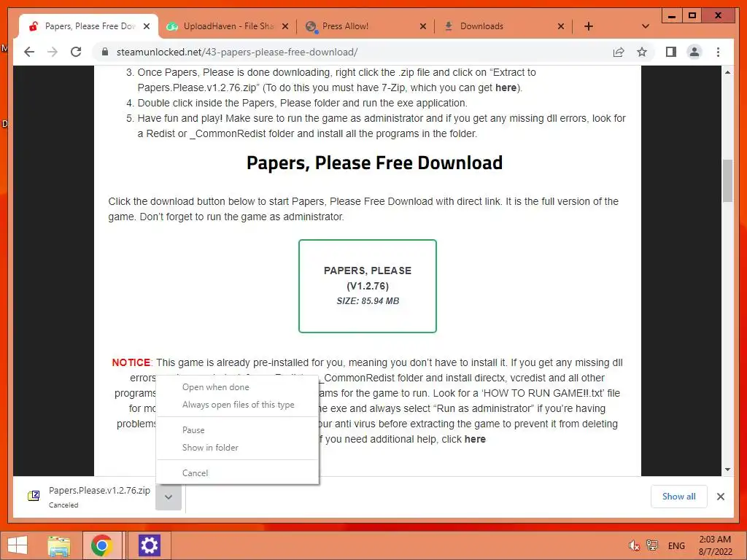This screenshot has width=747, height=560.
Task: Click the Chrome taskbar icon
Action: [x=102, y=545]
